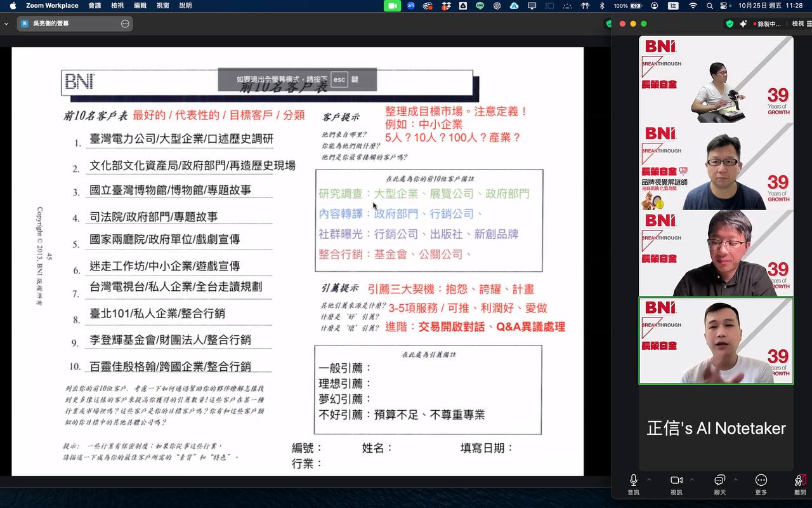This screenshot has height=508, width=812.
Task: Click row 文化部文化資產局/政府部門/再造歷史現場
Action: tap(192, 166)
